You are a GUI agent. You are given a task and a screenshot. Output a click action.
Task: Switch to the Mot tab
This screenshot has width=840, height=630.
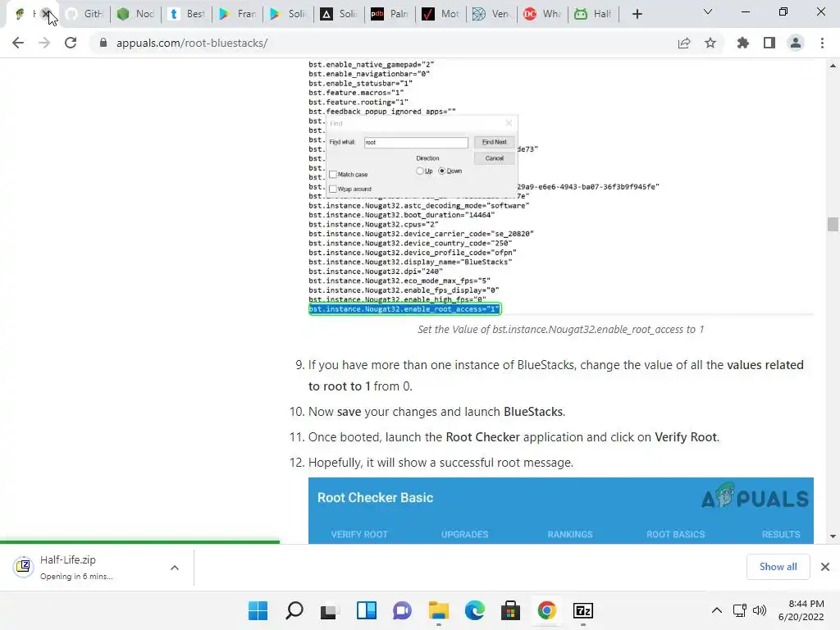pyautogui.click(x=441, y=14)
